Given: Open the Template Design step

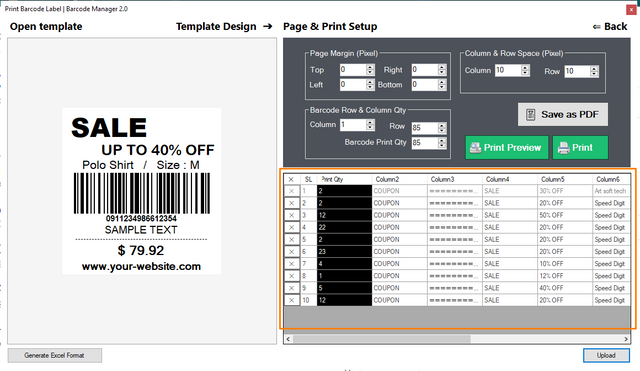Looking at the screenshot, I should 224,27.
